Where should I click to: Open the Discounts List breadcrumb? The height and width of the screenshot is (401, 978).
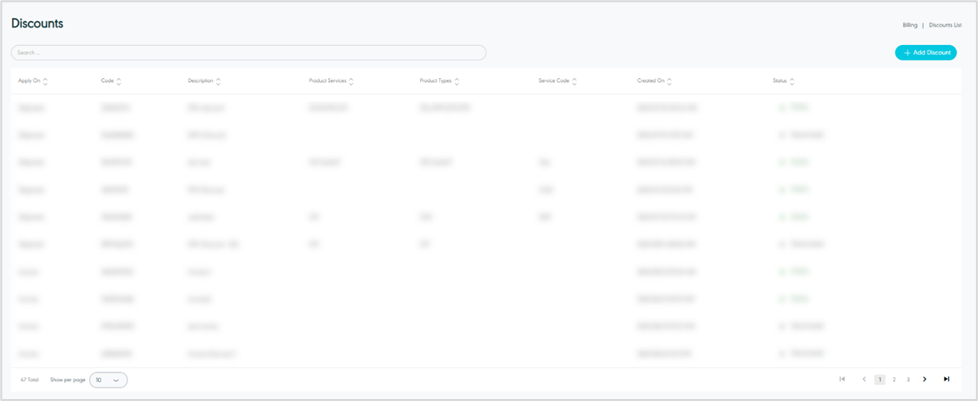click(x=945, y=25)
